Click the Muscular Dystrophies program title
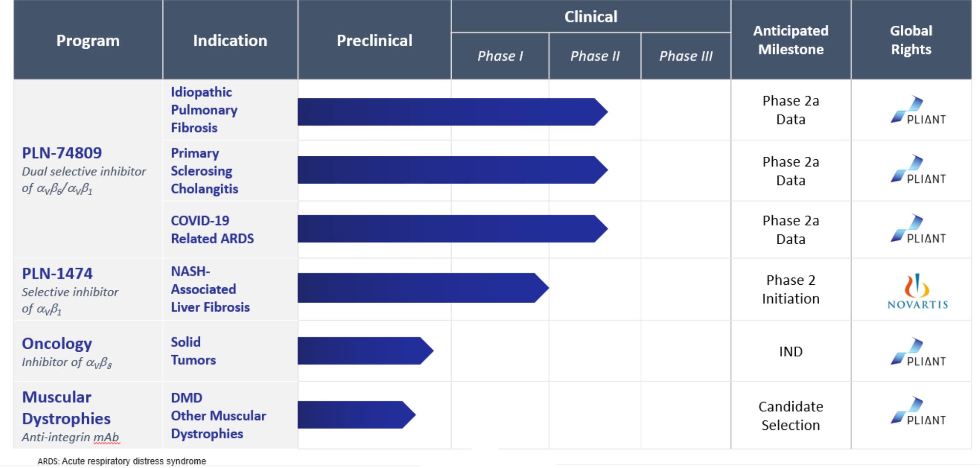 point(66,407)
